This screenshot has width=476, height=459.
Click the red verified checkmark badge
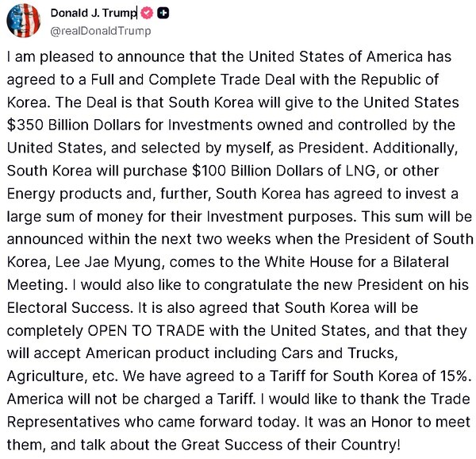point(146,13)
